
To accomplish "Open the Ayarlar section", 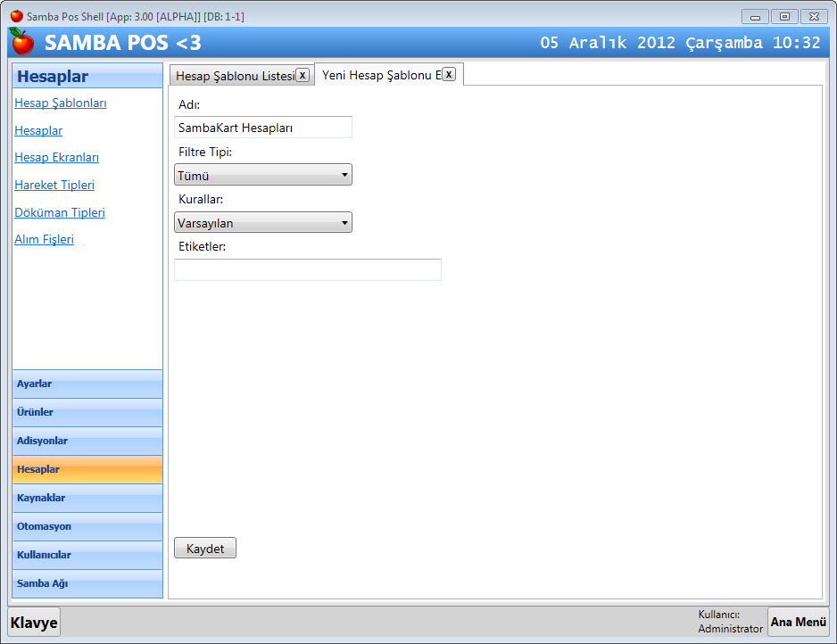I will pos(87,384).
